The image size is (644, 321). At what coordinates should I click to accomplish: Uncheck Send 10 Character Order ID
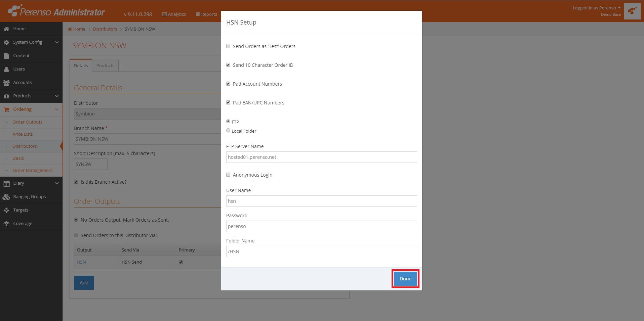pyautogui.click(x=228, y=65)
